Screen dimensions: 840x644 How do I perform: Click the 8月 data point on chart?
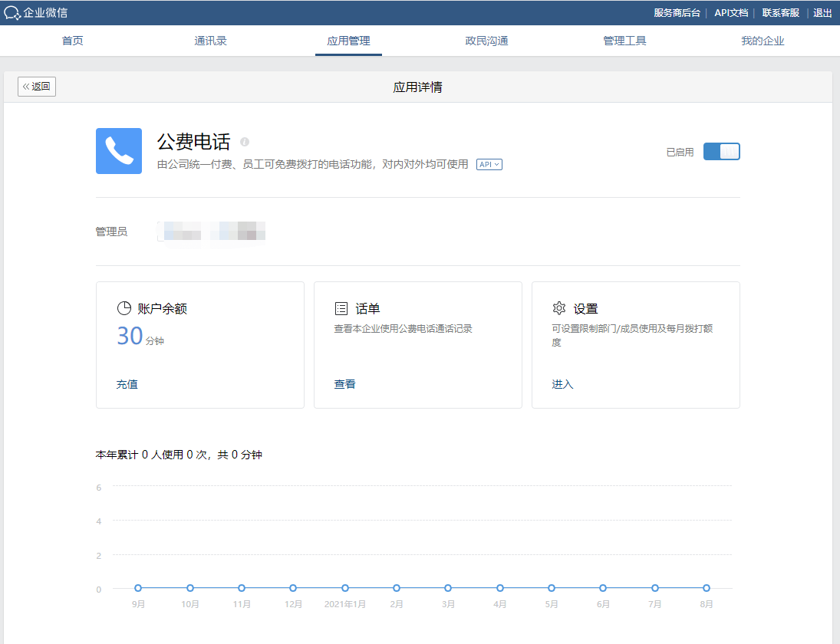pyautogui.click(x=707, y=588)
